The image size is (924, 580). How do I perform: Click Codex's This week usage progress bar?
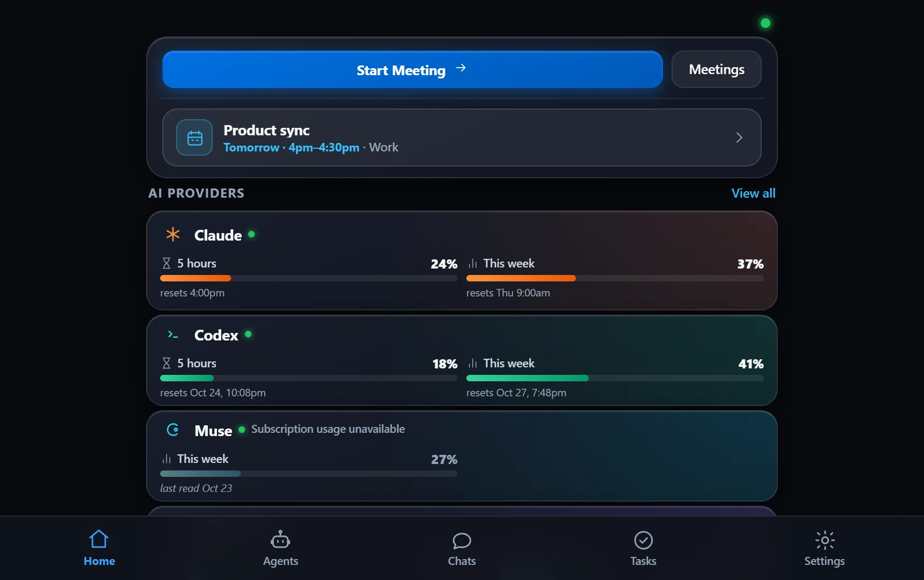615,378
